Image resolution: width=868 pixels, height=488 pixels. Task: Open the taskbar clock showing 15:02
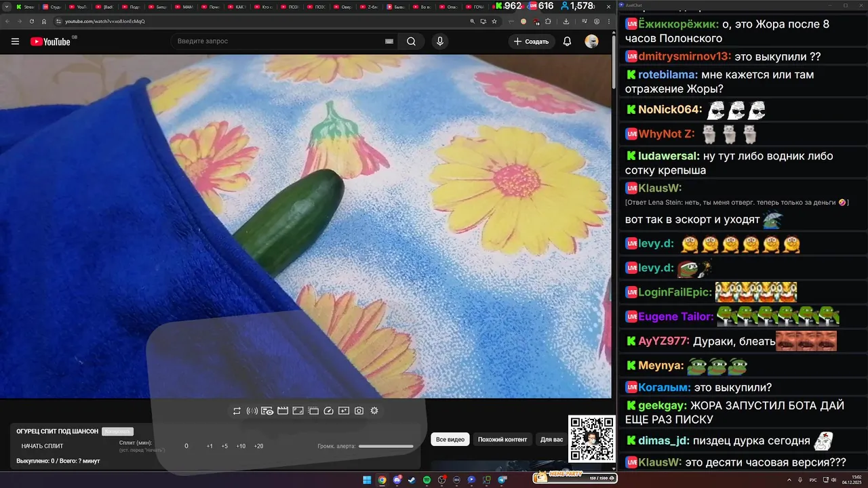tap(851, 480)
